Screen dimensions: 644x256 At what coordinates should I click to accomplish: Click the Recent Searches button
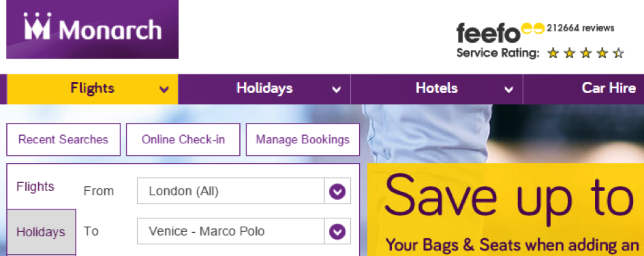pos(63,139)
